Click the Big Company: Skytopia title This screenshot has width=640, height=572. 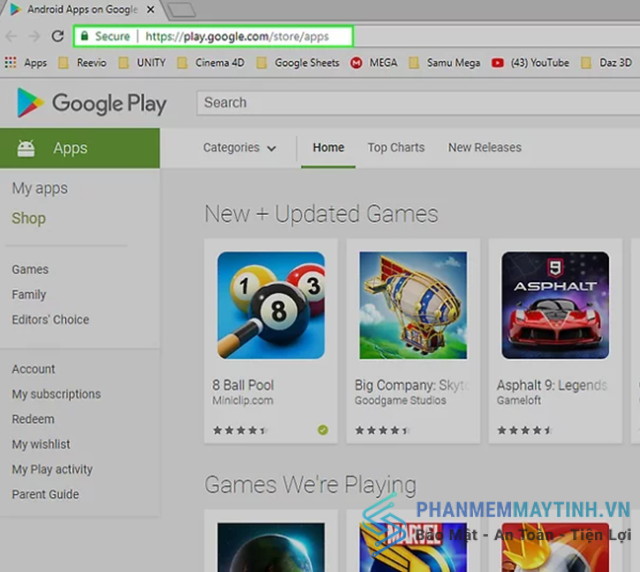click(x=411, y=385)
